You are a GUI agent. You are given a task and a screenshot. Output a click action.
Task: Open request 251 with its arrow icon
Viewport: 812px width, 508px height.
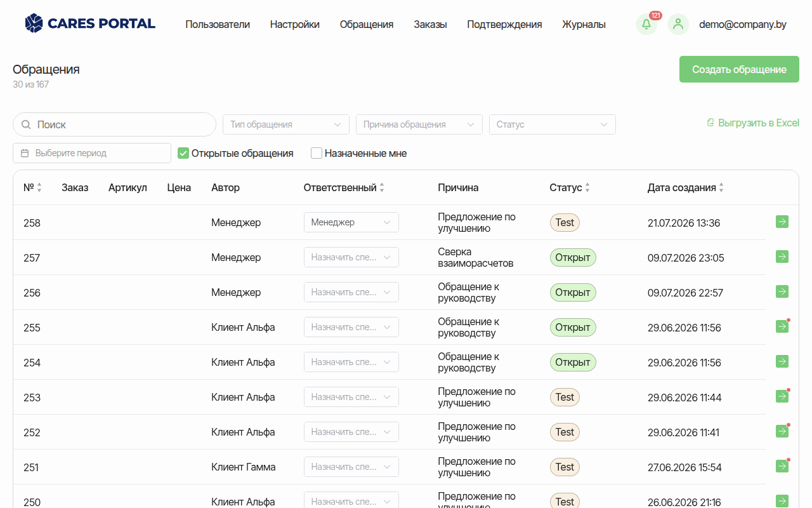click(782, 466)
